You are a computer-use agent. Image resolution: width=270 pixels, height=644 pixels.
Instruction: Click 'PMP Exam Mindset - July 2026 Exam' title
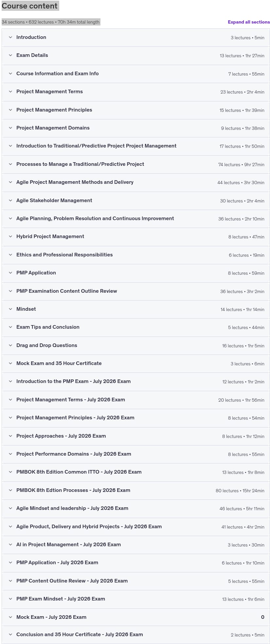[x=61, y=599]
